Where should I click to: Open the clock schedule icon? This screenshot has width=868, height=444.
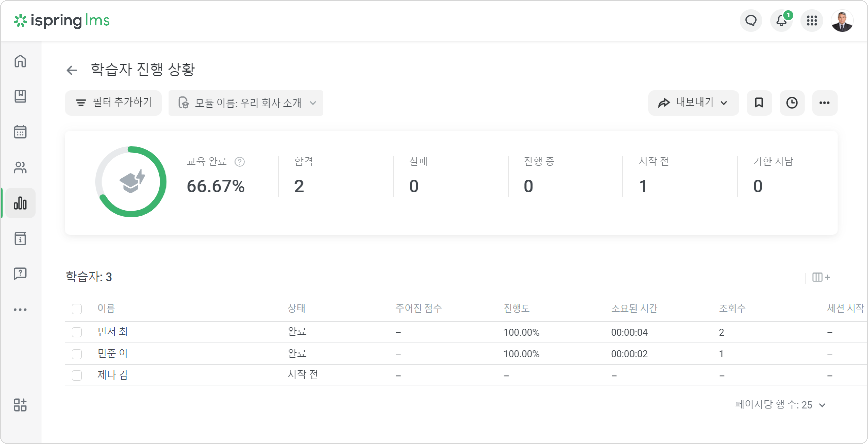792,103
